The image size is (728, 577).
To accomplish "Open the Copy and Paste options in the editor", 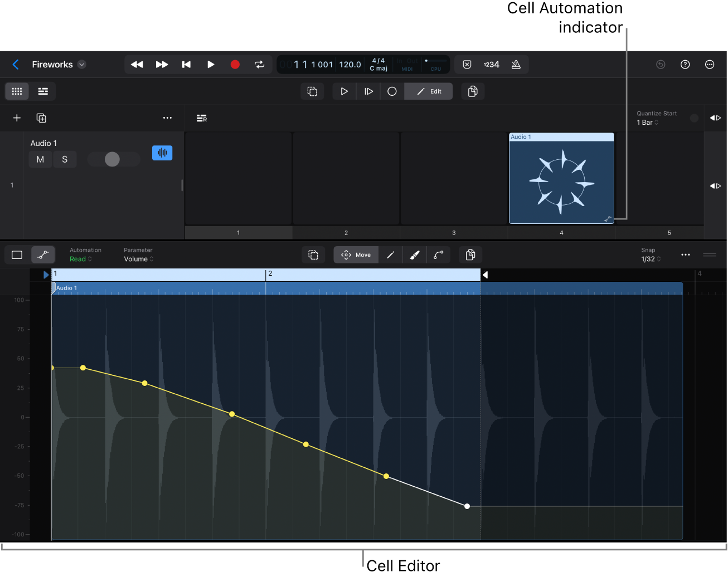I will 470,255.
